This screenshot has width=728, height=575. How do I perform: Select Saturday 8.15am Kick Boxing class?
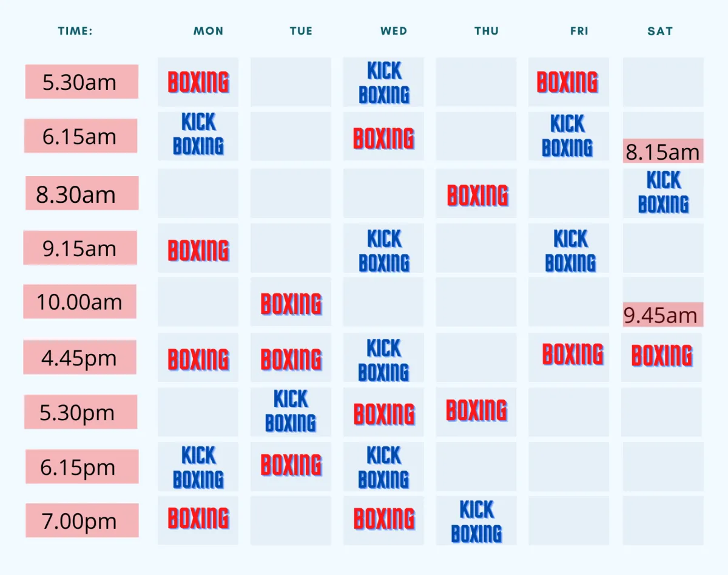663,193
